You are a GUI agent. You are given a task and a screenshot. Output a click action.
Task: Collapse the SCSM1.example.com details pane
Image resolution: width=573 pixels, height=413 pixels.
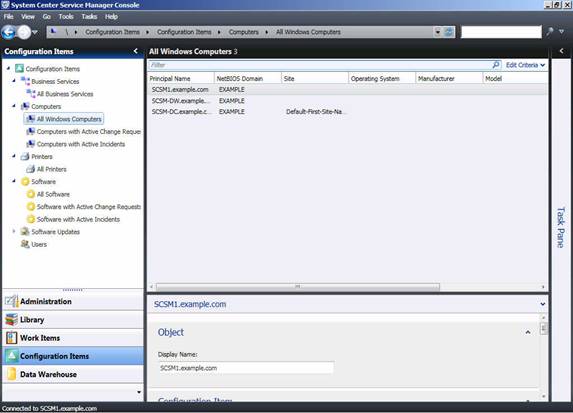(x=543, y=304)
